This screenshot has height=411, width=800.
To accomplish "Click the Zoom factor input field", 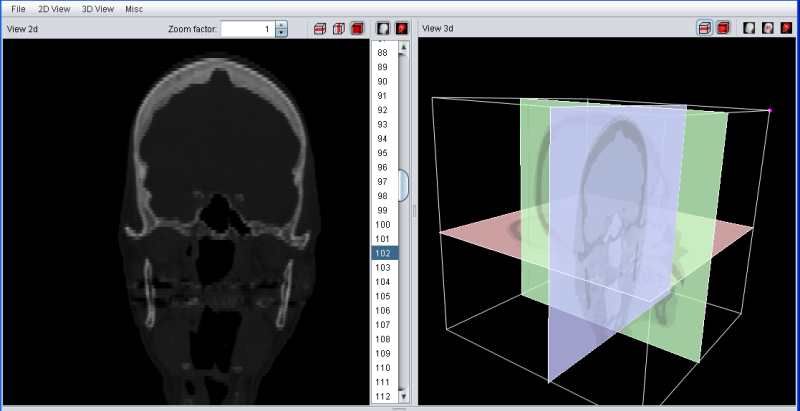I will click(247, 29).
